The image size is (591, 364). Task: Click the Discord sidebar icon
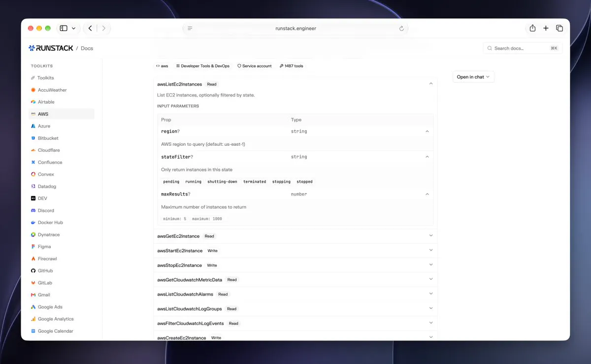tap(33, 211)
